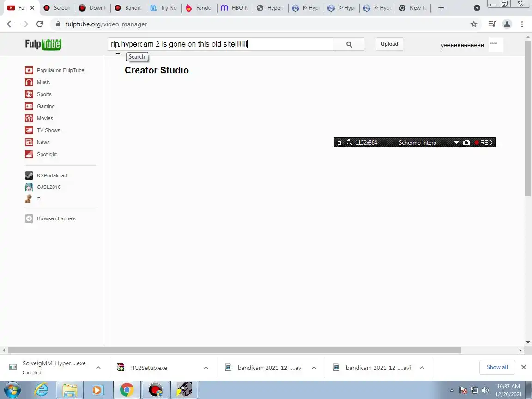Expand SolveigMM_Hyper download options

point(98,368)
